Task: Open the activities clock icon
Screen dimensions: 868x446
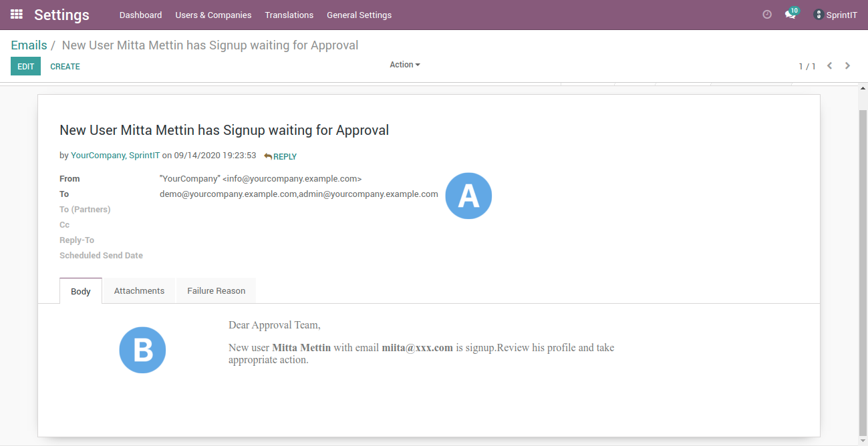Action: coord(766,13)
